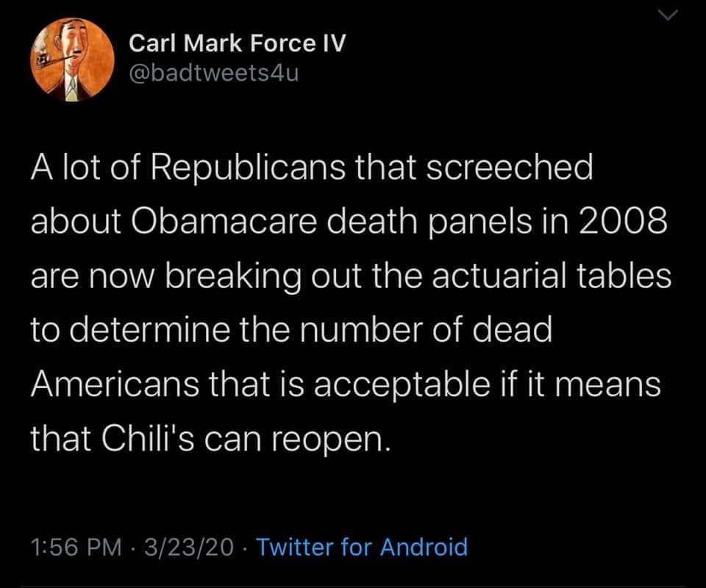Open Carl Mark Force IV's profile picture
Screen dimensions: 706x588
click(72, 59)
